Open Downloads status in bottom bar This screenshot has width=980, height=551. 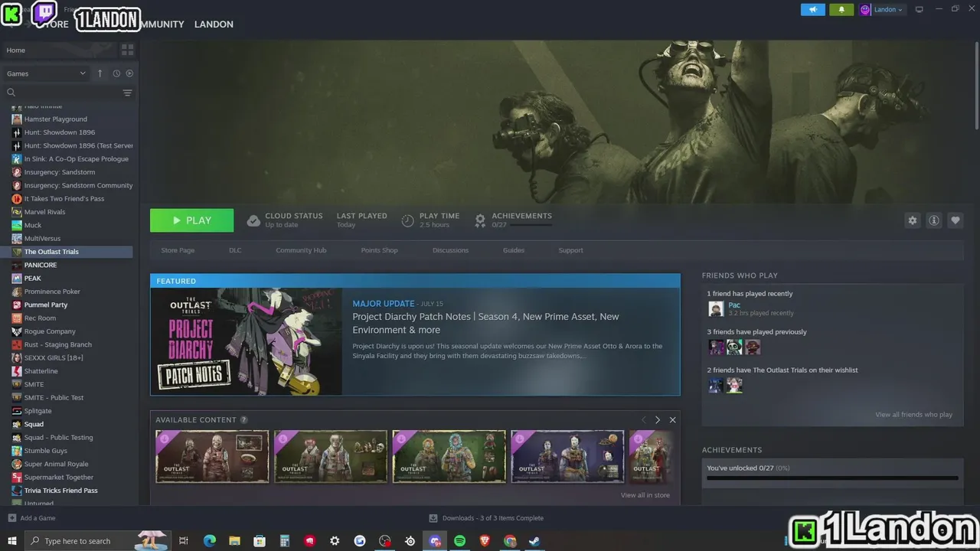point(486,518)
